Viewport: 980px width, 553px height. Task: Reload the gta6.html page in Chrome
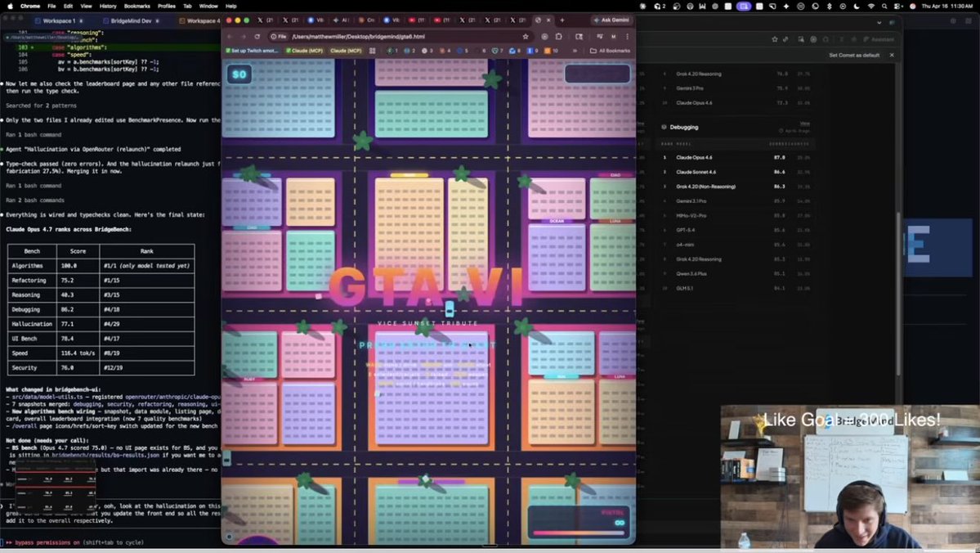point(257,36)
